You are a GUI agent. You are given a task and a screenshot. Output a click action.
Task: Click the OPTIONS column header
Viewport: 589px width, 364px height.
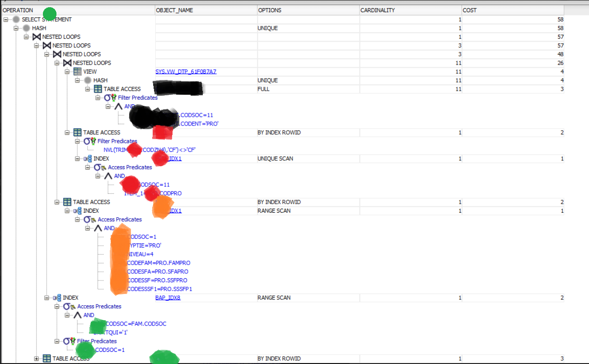(x=308, y=10)
